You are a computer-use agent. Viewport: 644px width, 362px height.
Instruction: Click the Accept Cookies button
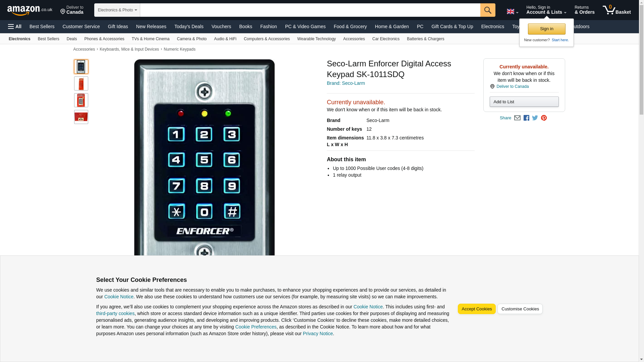(477, 309)
